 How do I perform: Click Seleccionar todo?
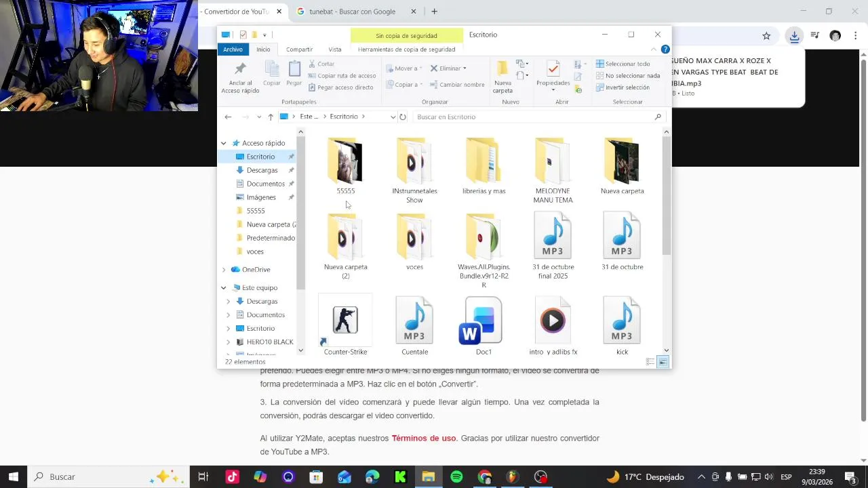[x=623, y=64]
